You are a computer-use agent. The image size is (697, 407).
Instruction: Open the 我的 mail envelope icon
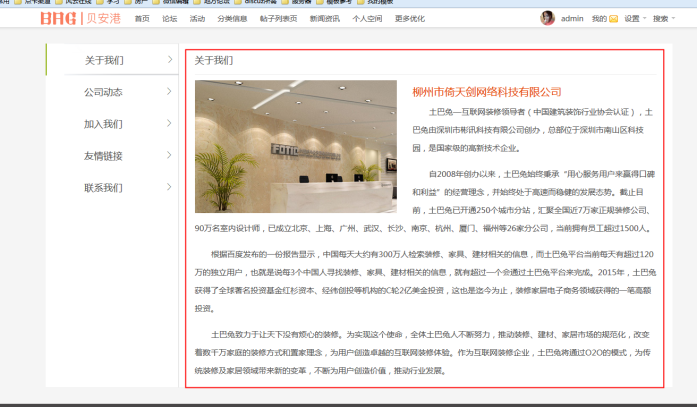pos(613,19)
